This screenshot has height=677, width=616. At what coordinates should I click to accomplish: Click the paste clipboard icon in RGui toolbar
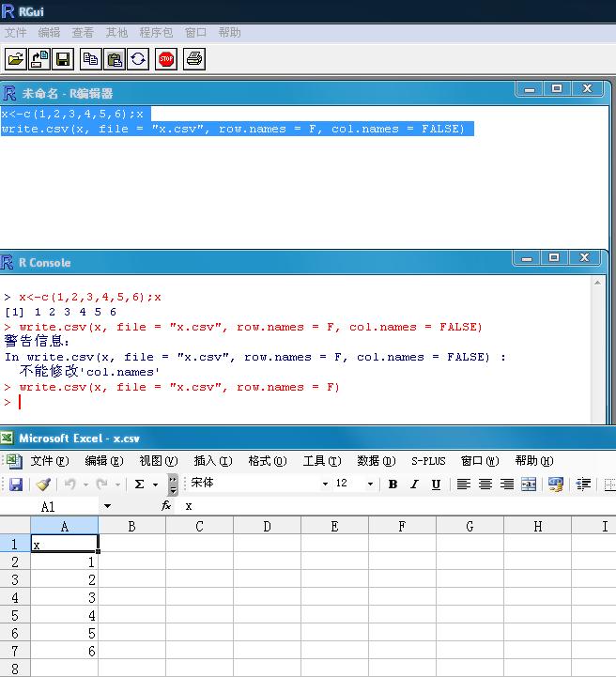coord(115,59)
